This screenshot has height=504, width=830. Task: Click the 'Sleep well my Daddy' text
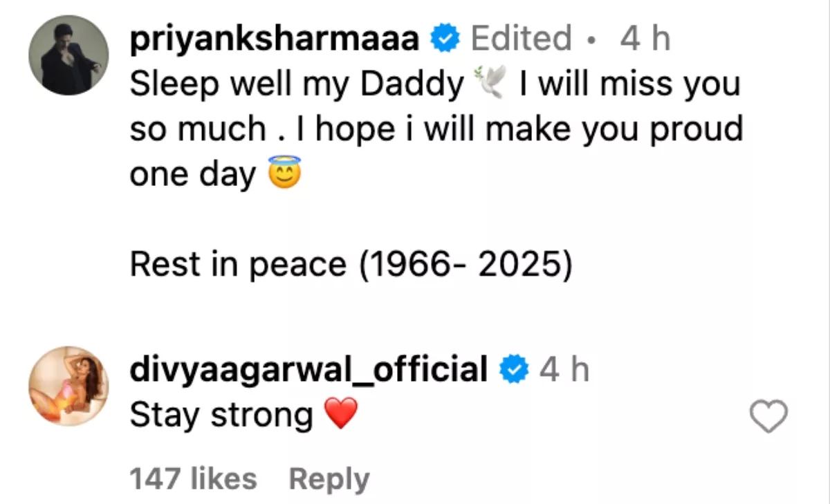(x=297, y=84)
